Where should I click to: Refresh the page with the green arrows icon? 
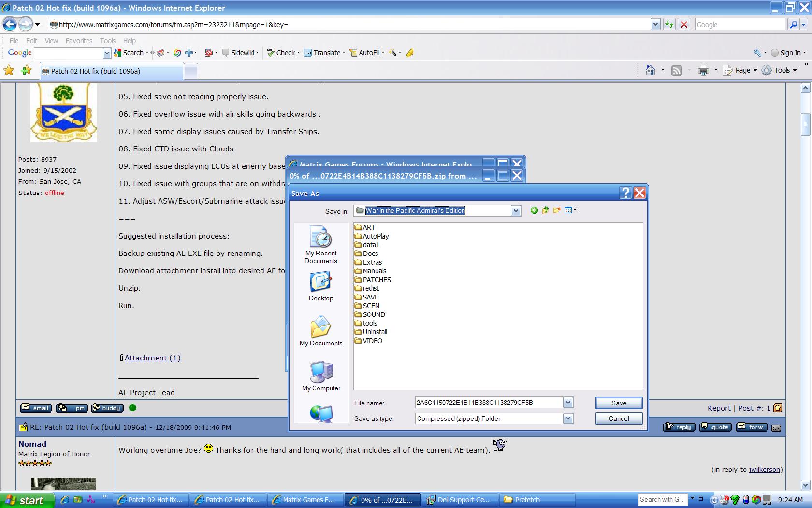669,25
